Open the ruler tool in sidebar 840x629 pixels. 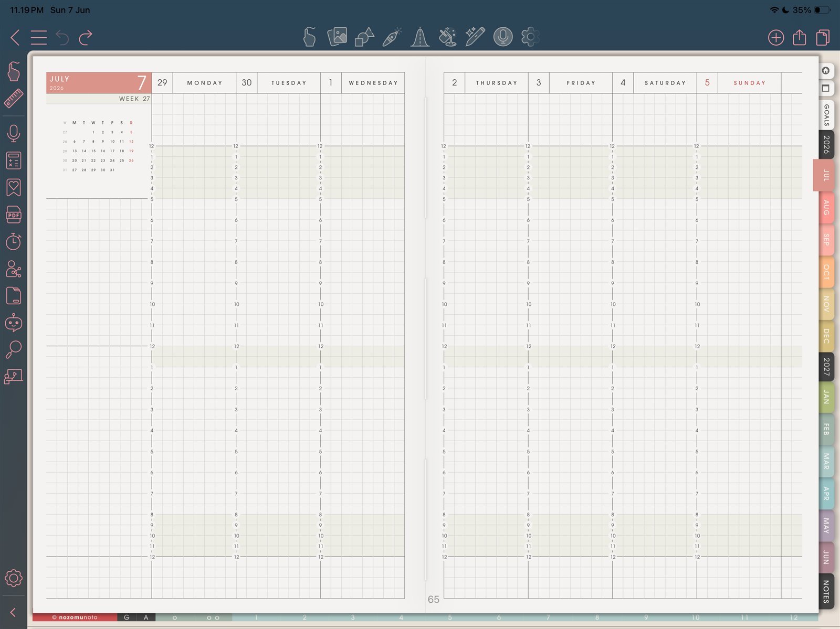click(14, 98)
